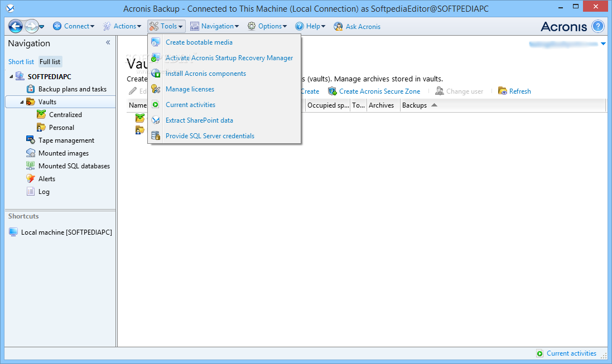Click the Back navigation arrow button

[x=16, y=27]
